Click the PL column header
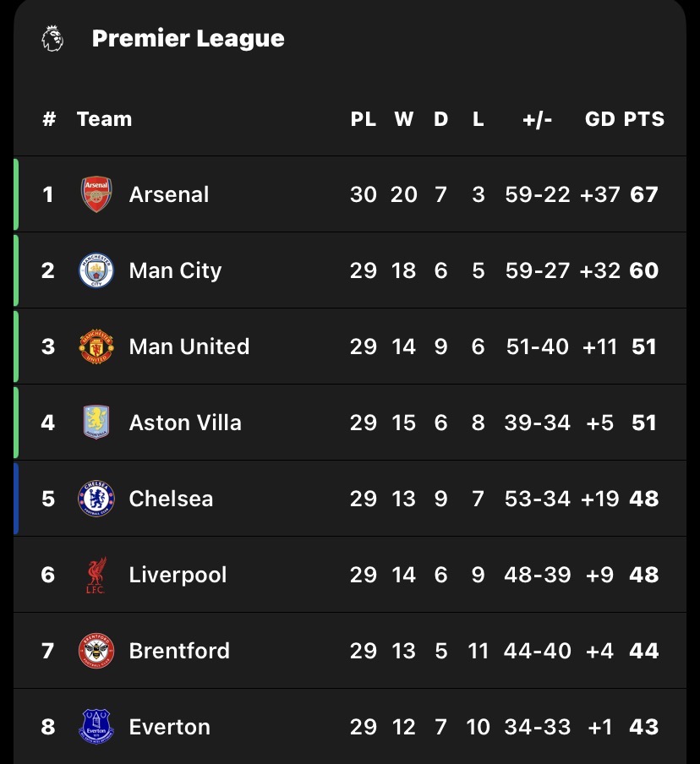 tap(364, 119)
